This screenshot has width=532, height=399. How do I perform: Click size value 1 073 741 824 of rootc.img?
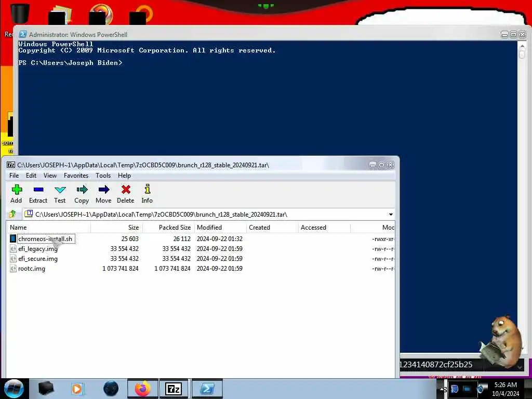tap(121, 269)
